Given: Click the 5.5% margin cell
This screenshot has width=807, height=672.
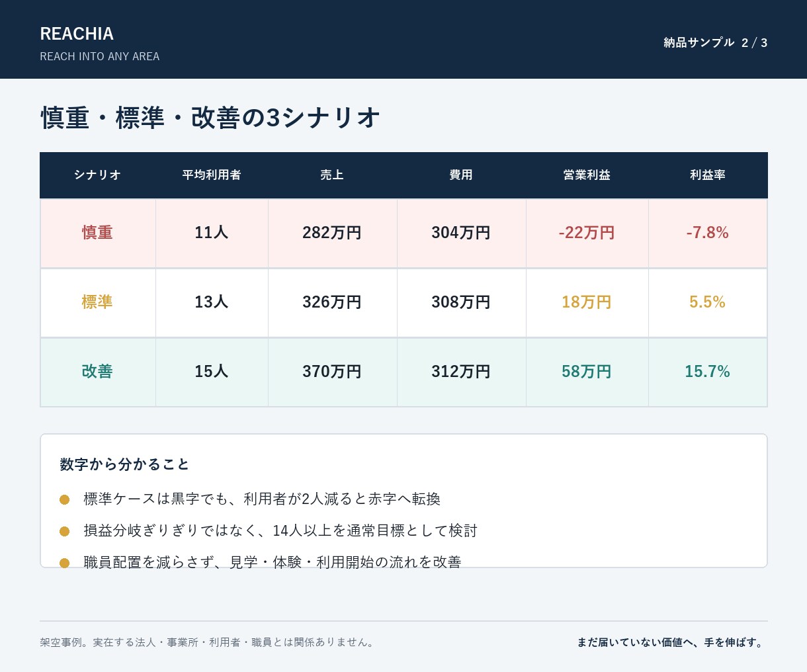Looking at the screenshot, I should (708, 302).
